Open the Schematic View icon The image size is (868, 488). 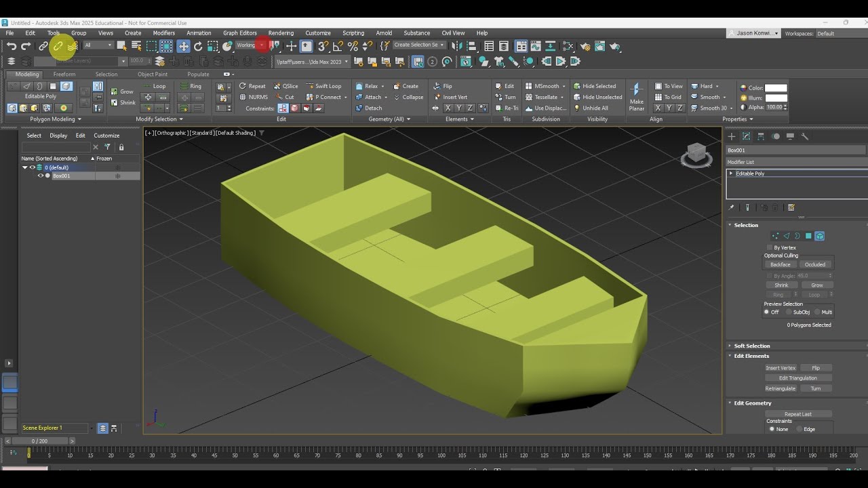551,46
